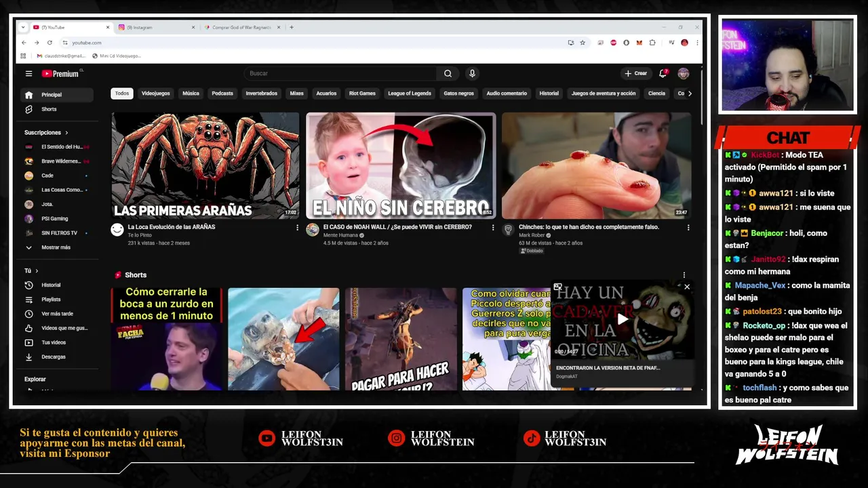Open Jota. subscription channel
The height and width of the screenshot is (488, 868).
point(57,204)
